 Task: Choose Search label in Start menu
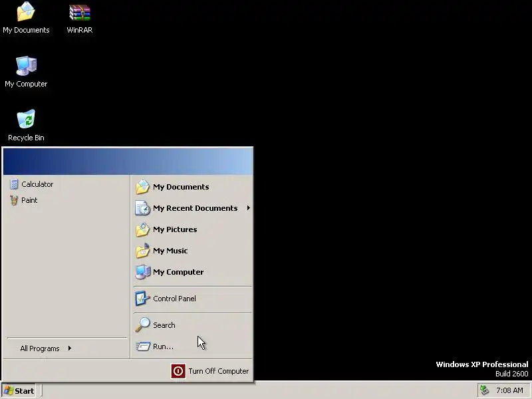[x=164, y=325]
